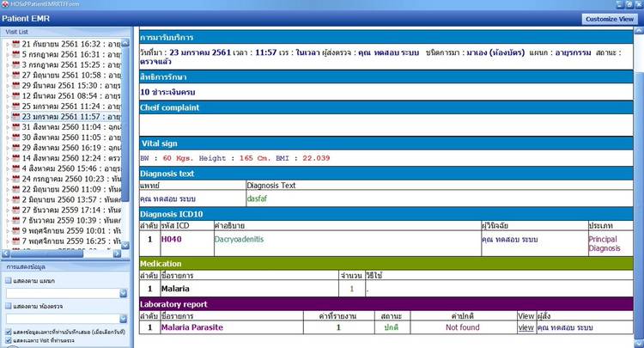
Task: Click calendar icon for 24 กรกฎาคม 2560 visit
Action: (x=15, y=179)
